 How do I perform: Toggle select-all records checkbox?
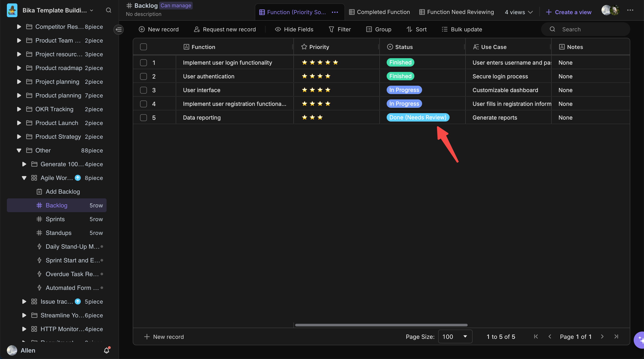click(x=143, y=47)
